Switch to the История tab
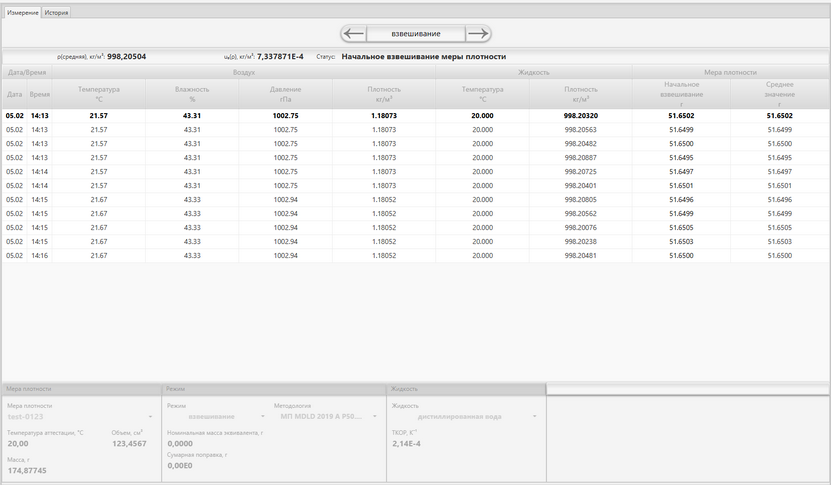The height and width of the screenshot is (485, 831). click(x=56, y=12)
